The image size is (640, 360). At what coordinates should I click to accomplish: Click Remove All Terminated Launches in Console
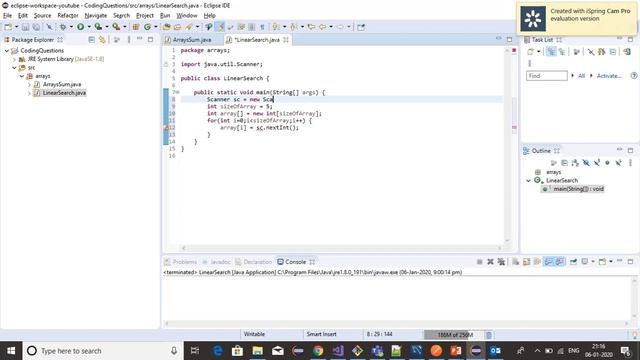[501, 262]
